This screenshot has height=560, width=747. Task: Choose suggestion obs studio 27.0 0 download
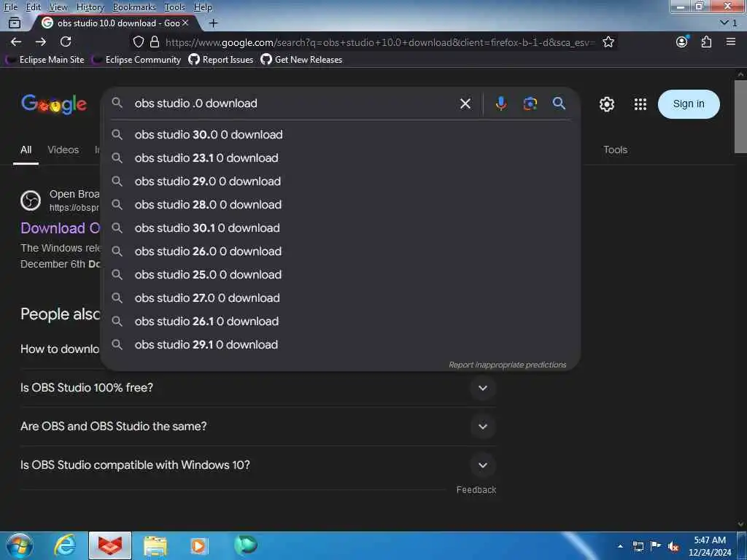point(340,298)
